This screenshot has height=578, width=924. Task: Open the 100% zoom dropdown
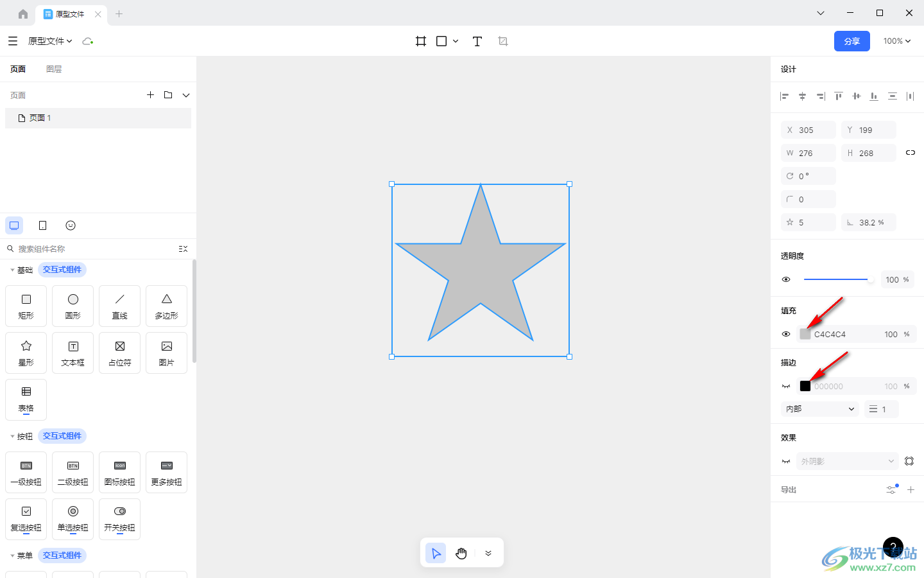pyautogui.click(x=897, y=41)
